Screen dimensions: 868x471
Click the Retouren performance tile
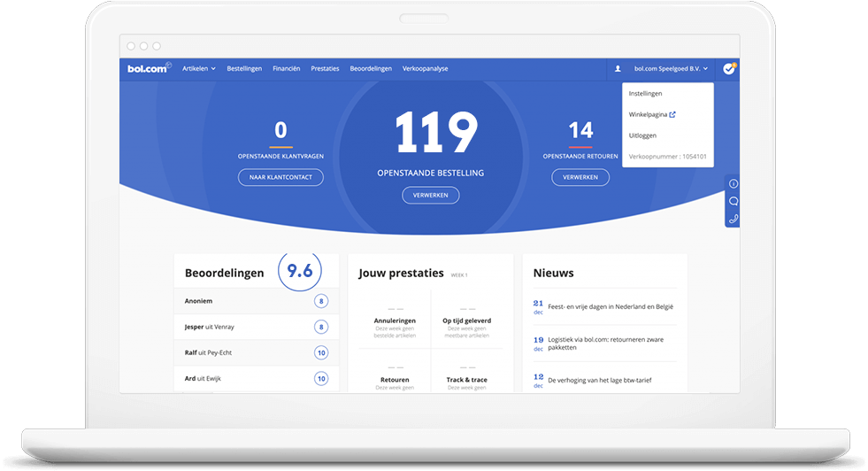[395, 371]
